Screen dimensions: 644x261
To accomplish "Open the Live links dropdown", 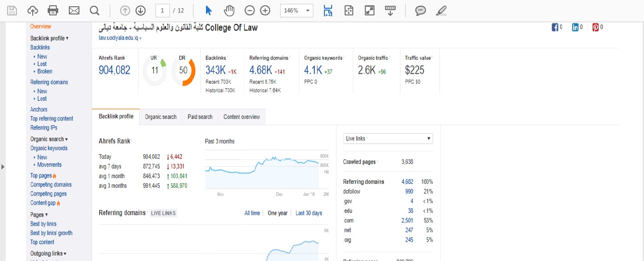I will coord(388,139).
